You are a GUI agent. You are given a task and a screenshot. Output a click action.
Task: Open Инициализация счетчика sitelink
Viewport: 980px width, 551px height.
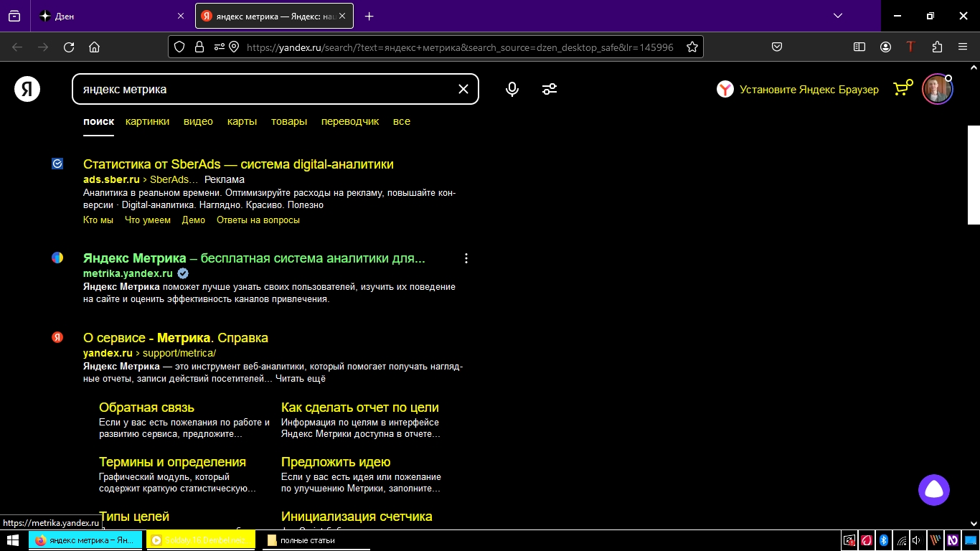click(357, 517)
